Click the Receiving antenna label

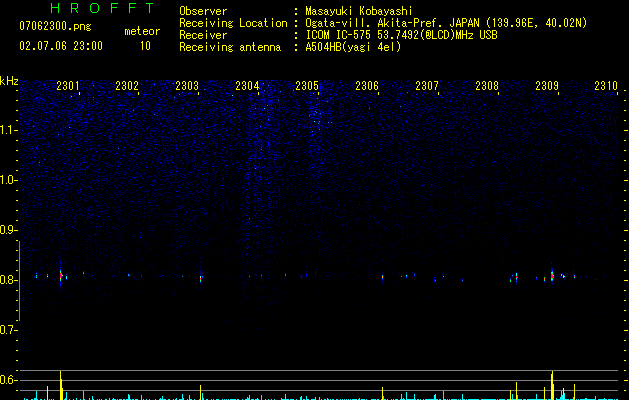(x=230, y=47)
